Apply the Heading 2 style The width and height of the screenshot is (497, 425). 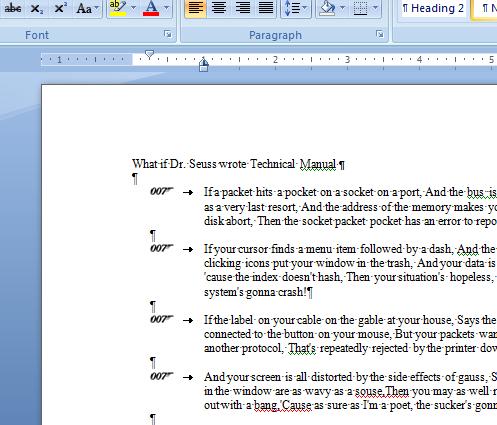point(433,8)
